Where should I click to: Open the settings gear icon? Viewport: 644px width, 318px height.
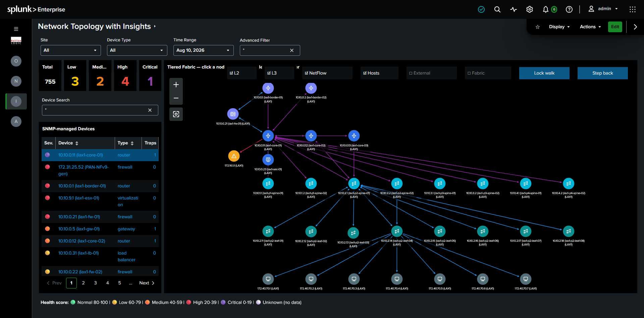(530, 9)
